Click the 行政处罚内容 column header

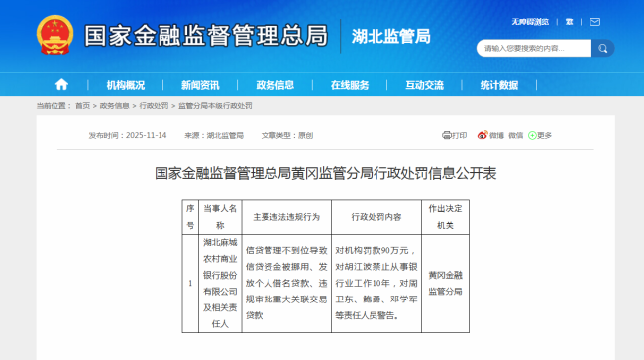click(376, 217)
